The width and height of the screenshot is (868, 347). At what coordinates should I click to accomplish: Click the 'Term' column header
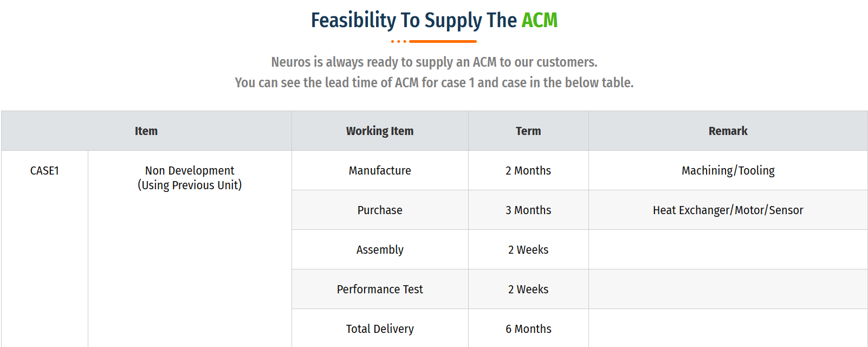pos(528,131)
